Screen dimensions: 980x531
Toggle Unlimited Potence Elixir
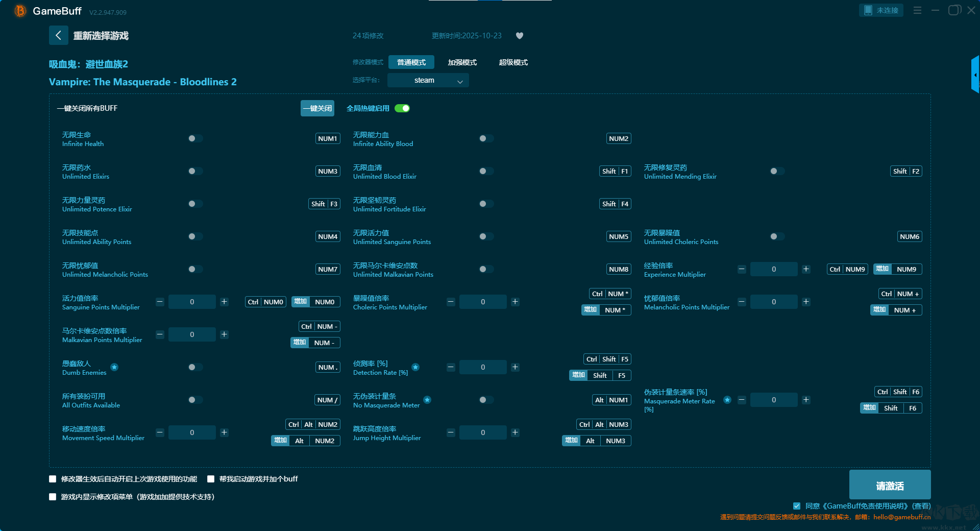[195, 204]
